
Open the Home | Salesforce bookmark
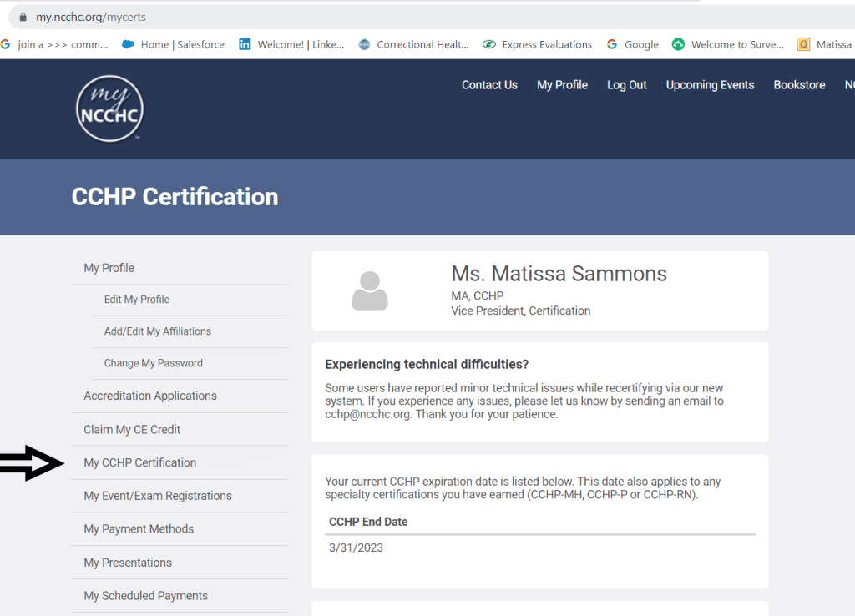click(x=174, y=45)
